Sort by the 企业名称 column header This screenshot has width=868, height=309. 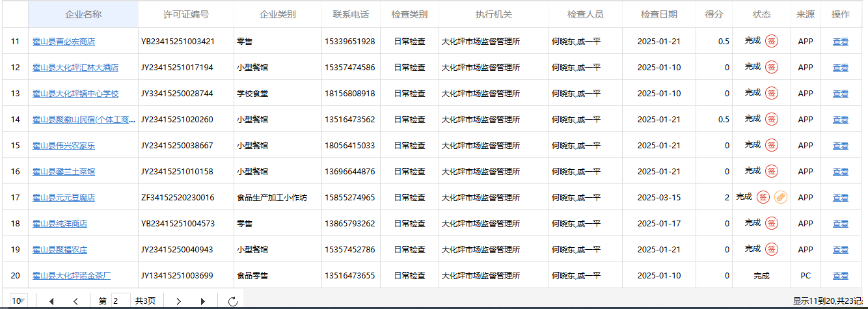tap(83, 14)
